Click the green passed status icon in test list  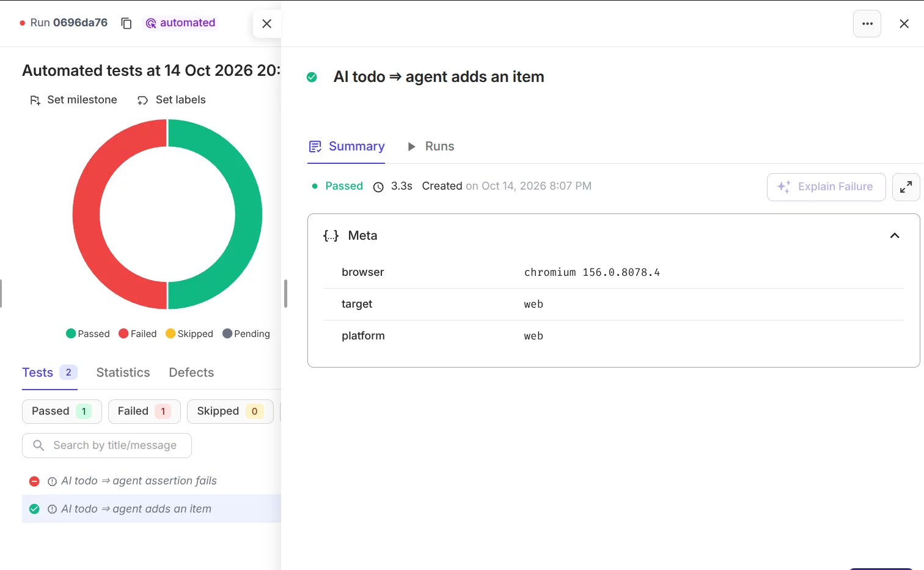(x=34, y=509)
